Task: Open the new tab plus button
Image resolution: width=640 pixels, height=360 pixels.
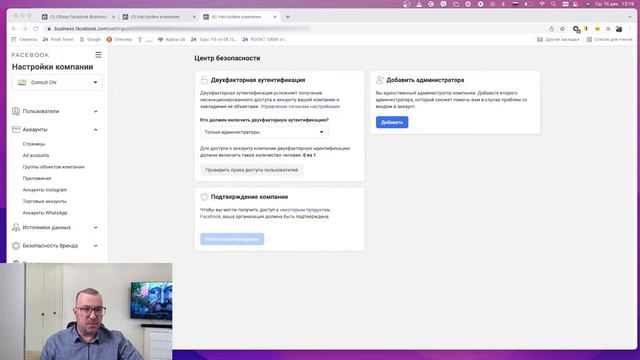Action: point(288,17)
